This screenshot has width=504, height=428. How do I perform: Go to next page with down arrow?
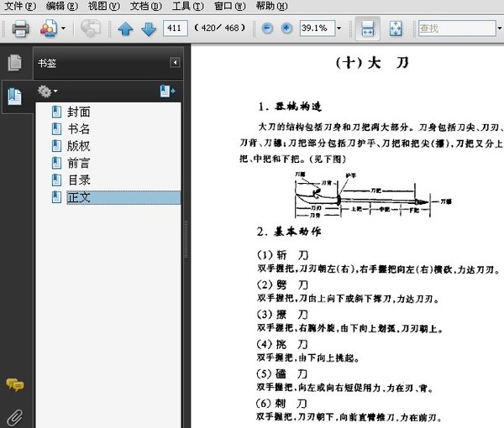149,29
